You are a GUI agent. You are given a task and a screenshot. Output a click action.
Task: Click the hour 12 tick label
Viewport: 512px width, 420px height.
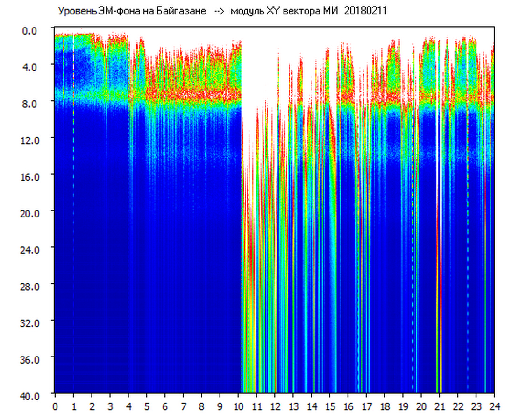click(x=275, y=406)
